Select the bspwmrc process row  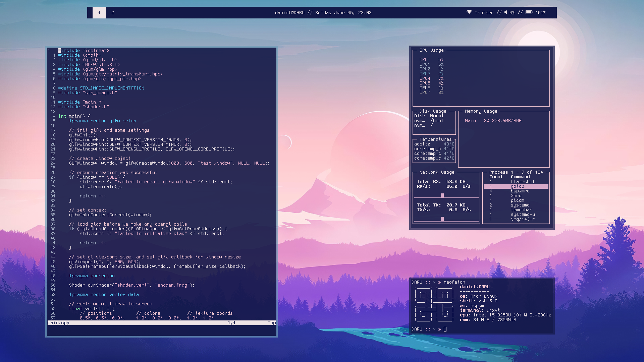coord(516,191)
